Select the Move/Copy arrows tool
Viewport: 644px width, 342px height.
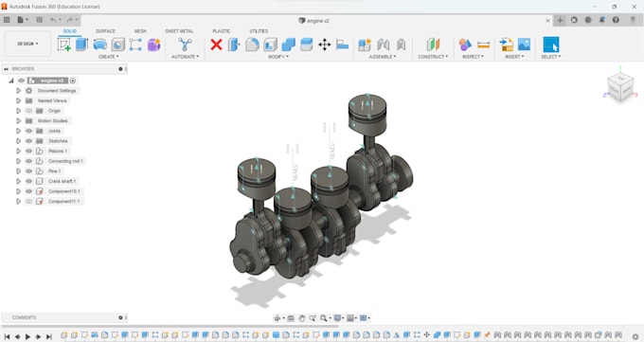coord(325,45)
